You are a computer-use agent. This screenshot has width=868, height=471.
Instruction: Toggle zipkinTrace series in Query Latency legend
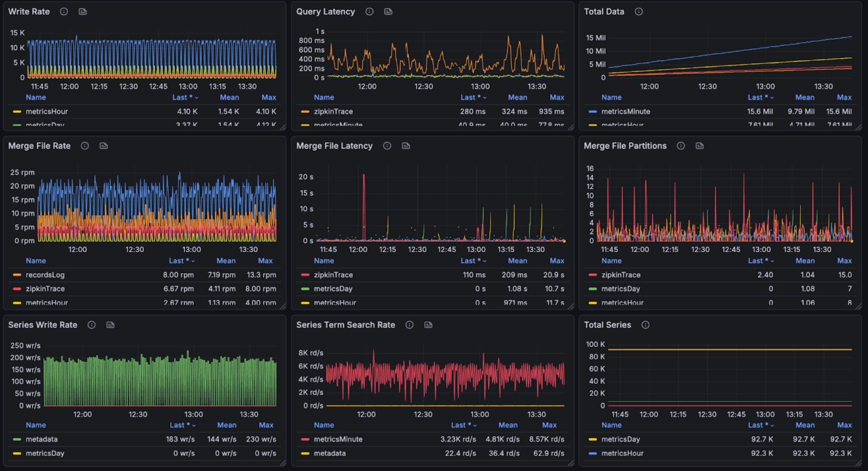333,112
